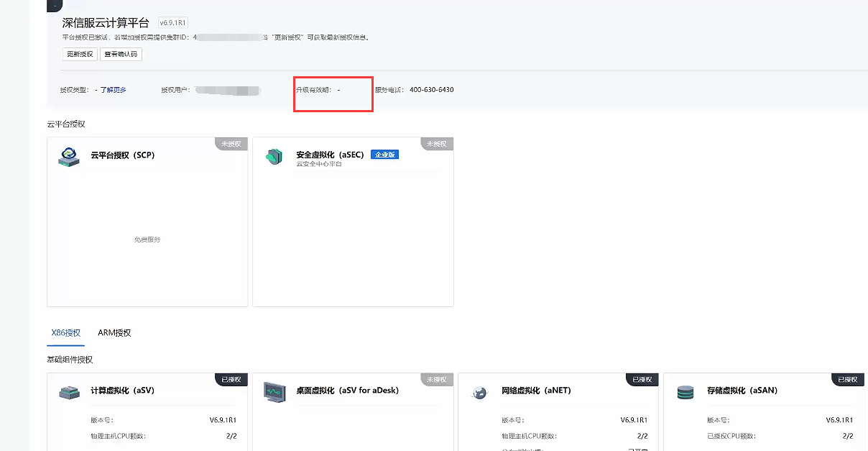
Task: Click the 云平台授权（SCP） card title
Action: point(123,155)
